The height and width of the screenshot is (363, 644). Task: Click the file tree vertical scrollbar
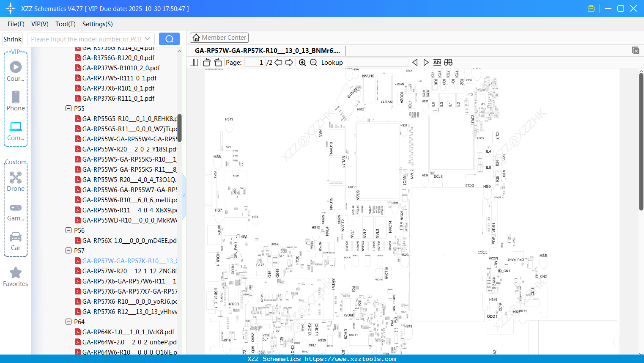click(x=179, y=128)
